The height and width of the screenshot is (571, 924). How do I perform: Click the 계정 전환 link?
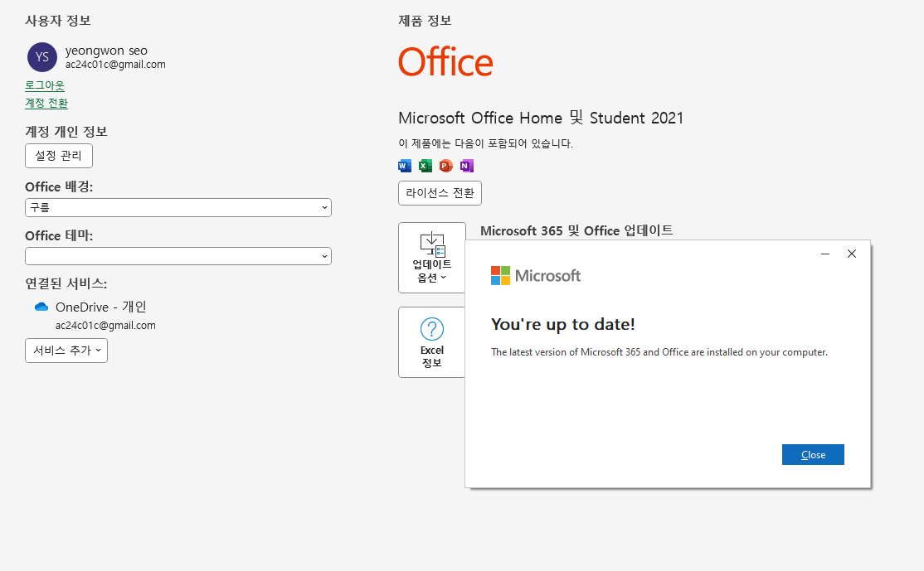(x=46, y=103)
